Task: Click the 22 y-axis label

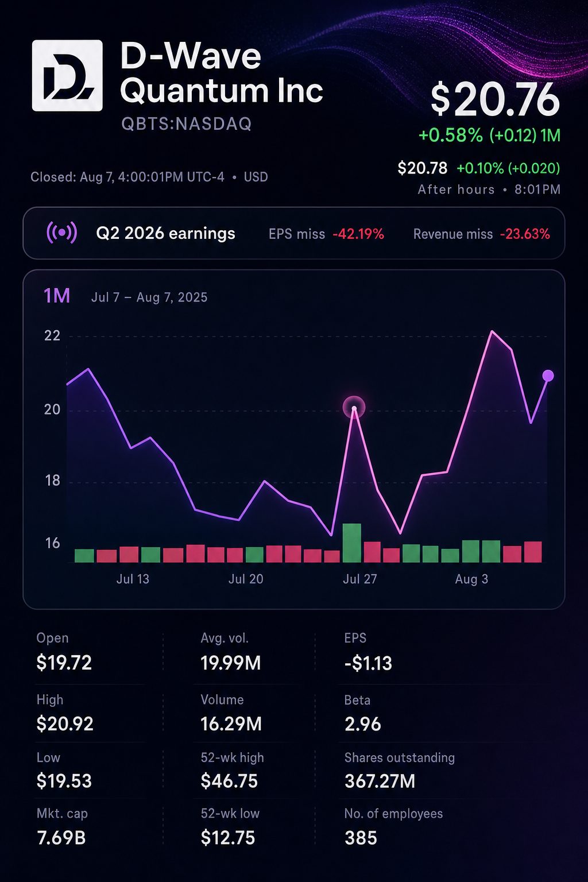Action: coord(52,336)
